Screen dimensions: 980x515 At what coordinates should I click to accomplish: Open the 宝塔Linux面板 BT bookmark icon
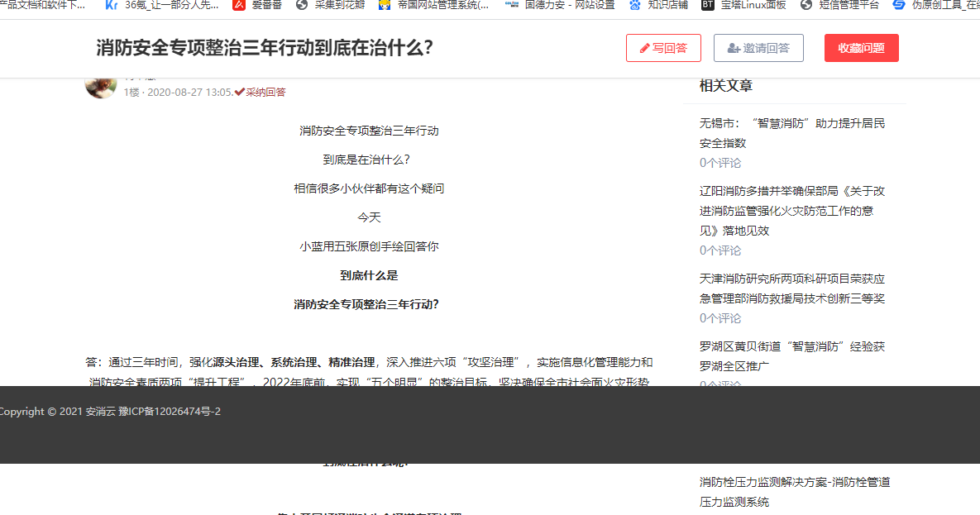(x=708, y=5)
